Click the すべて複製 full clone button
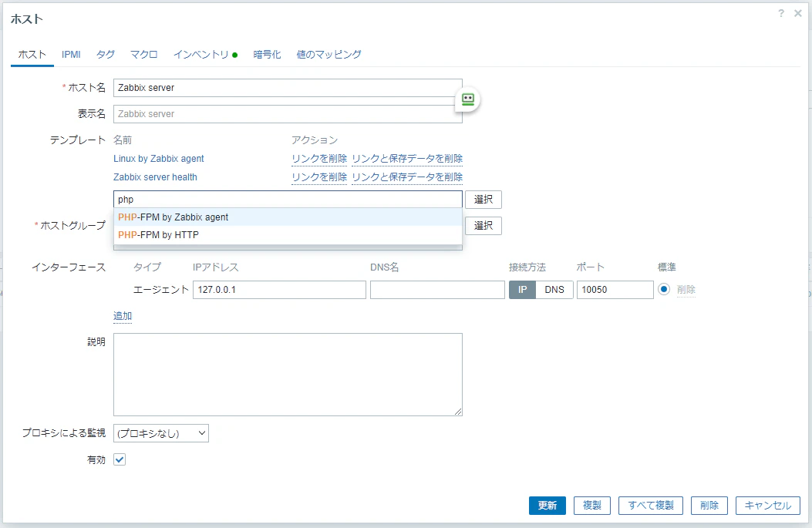This screenshot has width=812, height=528. (x=650, y=505)
